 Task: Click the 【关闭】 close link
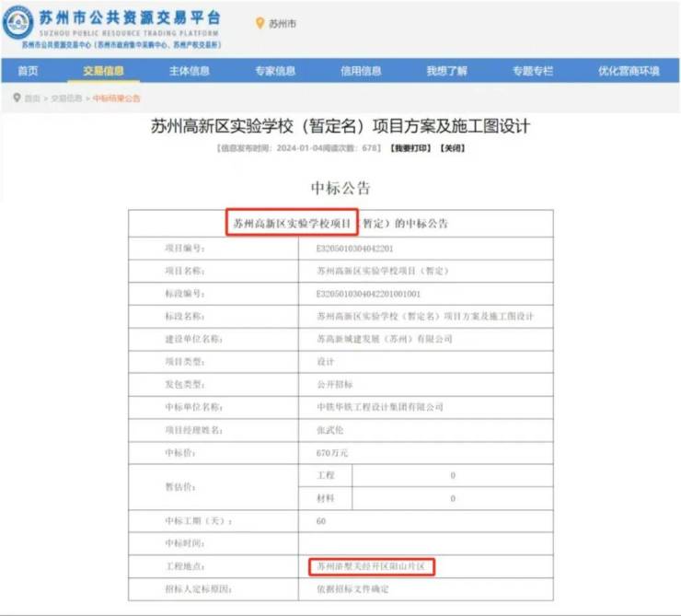(453, 148)
